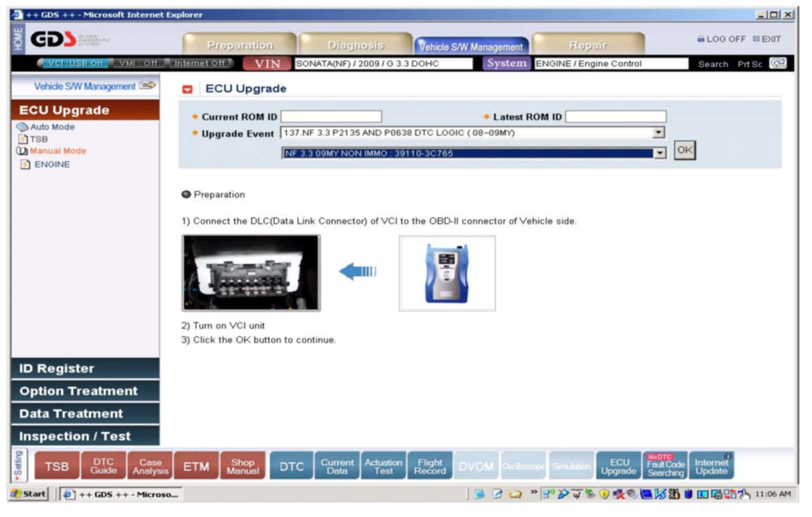Image resolution: width=812 pixels, height=517 pixels.
Task: Toggle the VCI USB On indicator
Action: [x=75, y=63]
